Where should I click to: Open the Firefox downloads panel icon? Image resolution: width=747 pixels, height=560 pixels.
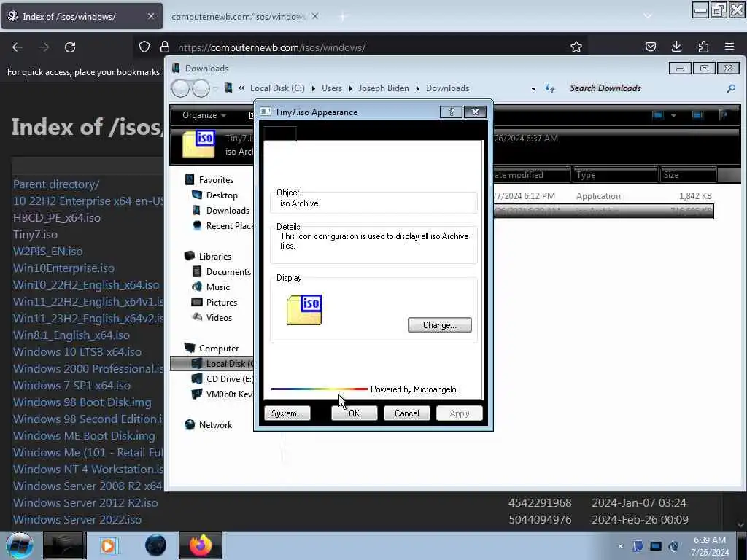coord(676,47)
